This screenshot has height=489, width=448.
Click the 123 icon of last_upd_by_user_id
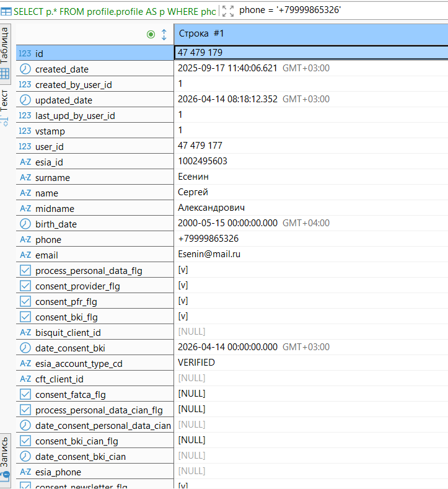(25, 115)
